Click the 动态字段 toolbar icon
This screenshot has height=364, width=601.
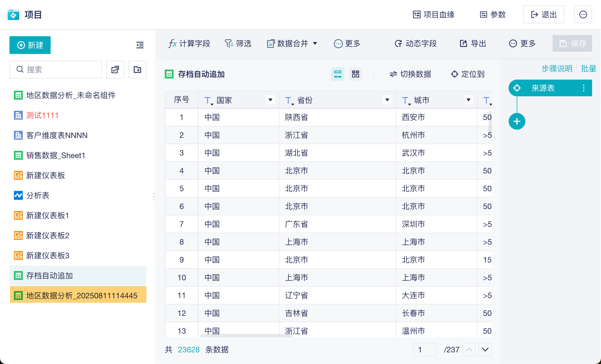(x=398, y=44)
